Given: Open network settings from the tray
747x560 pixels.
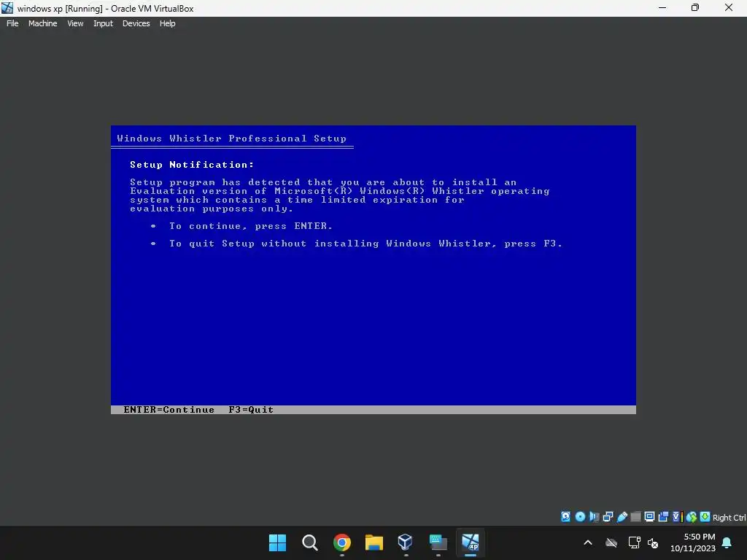Looking at the screenshot, I should [634, 542].
